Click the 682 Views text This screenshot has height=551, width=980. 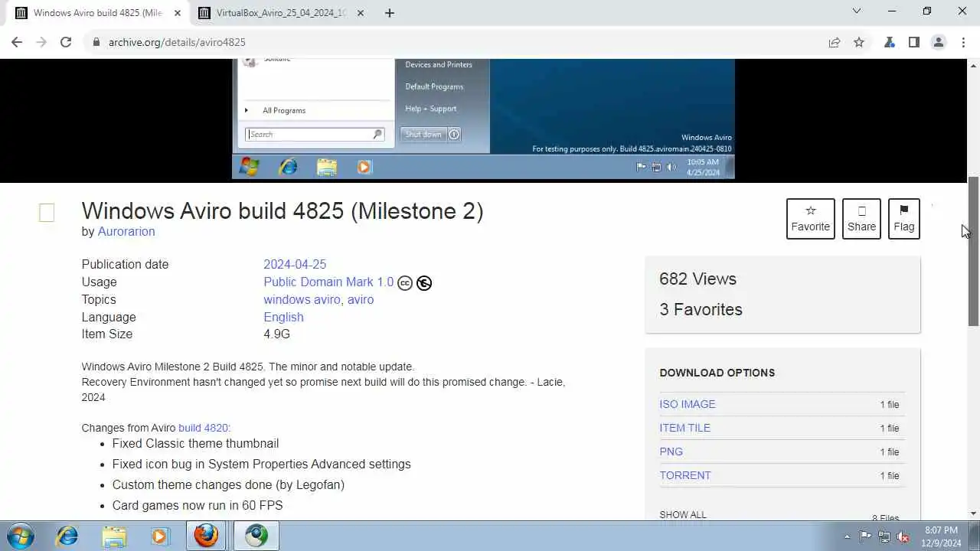[x=697, y=279]
